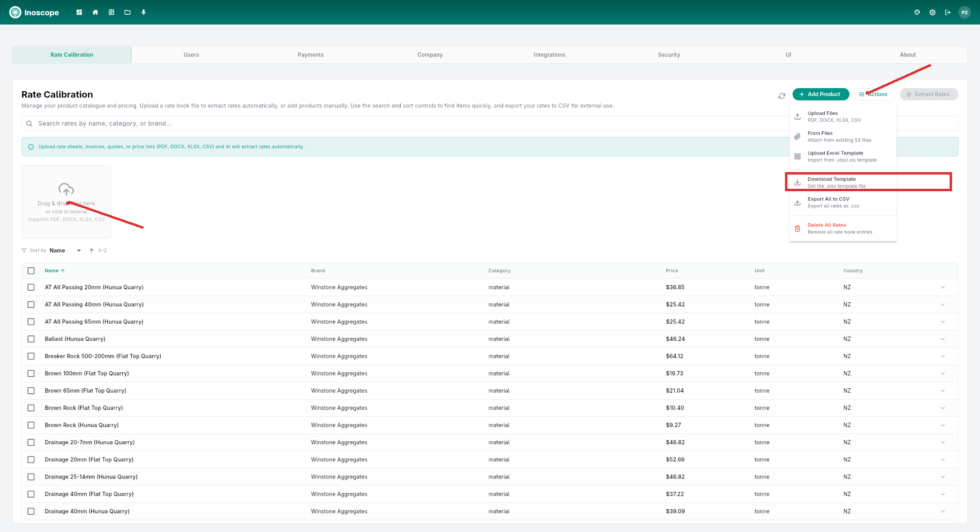Select the checkbox for Ballast (Hunua Quarry)
980x532 pixels.
[x=31, y=339]
